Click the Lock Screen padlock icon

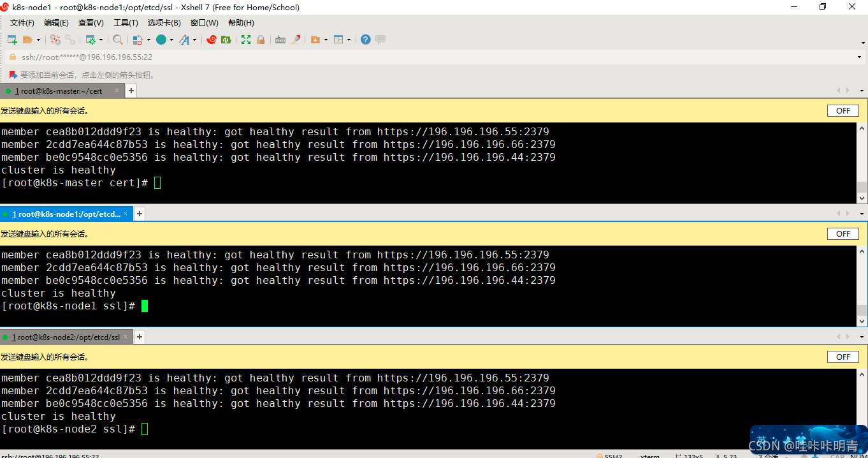(261, 40)
